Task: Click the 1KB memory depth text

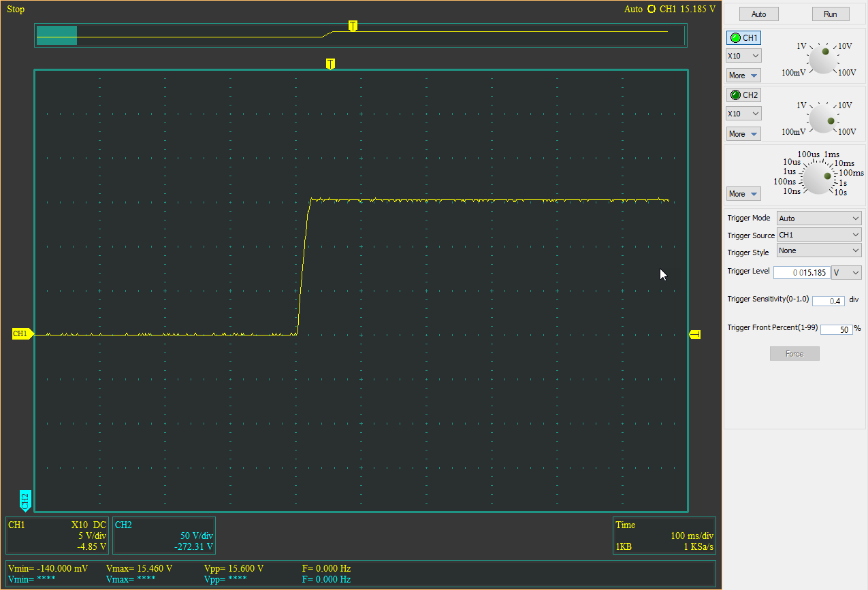Action: point(624,547)
